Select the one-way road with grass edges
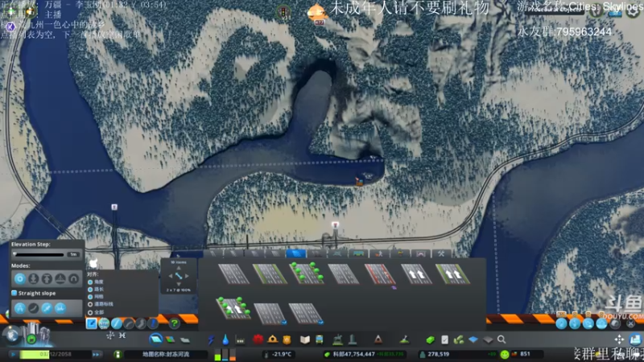This screenshot has width=644, height=362. coord(452,274)
